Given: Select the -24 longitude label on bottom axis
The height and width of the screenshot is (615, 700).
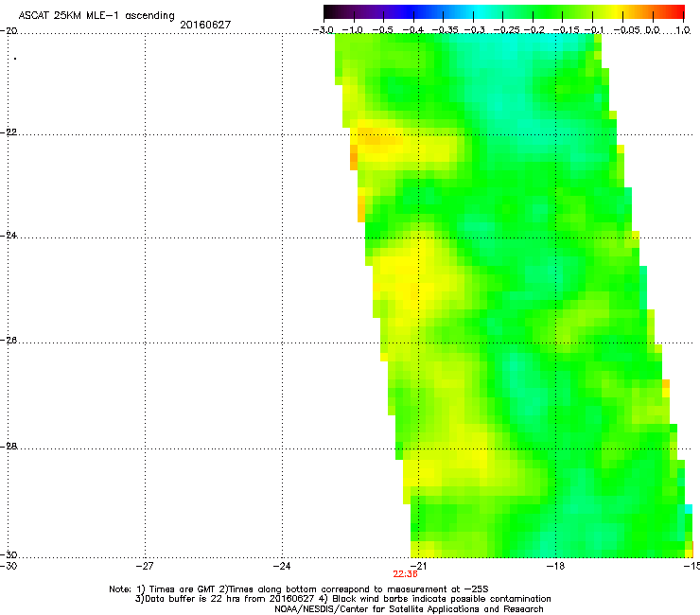Looking at the screenshot, I should click(x=282, y=566).
